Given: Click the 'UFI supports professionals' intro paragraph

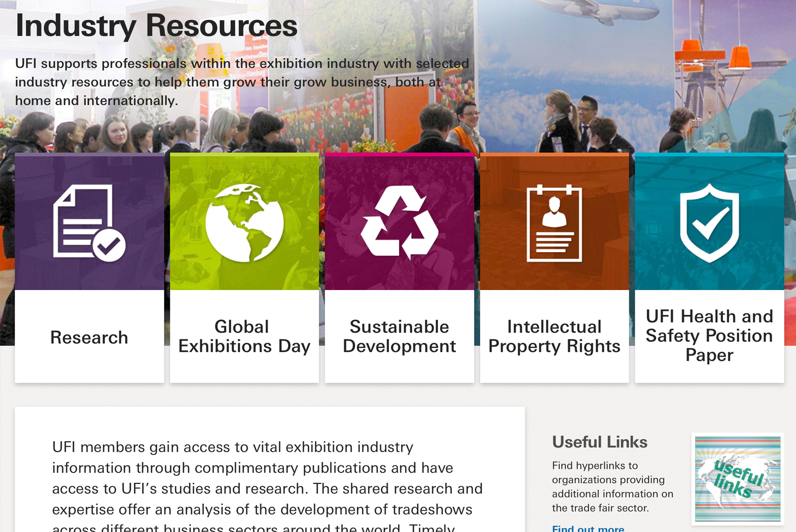Looking at the screenshot, I should (x=242, y=82).
